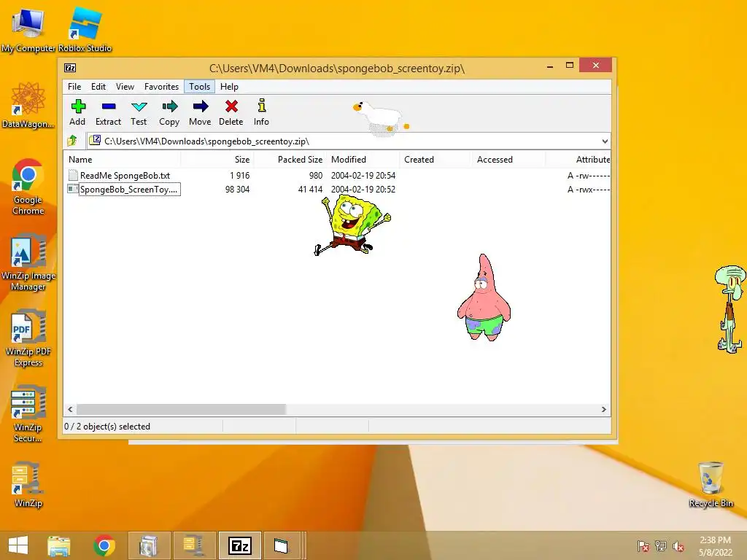Open the View menu

(125, 87)
